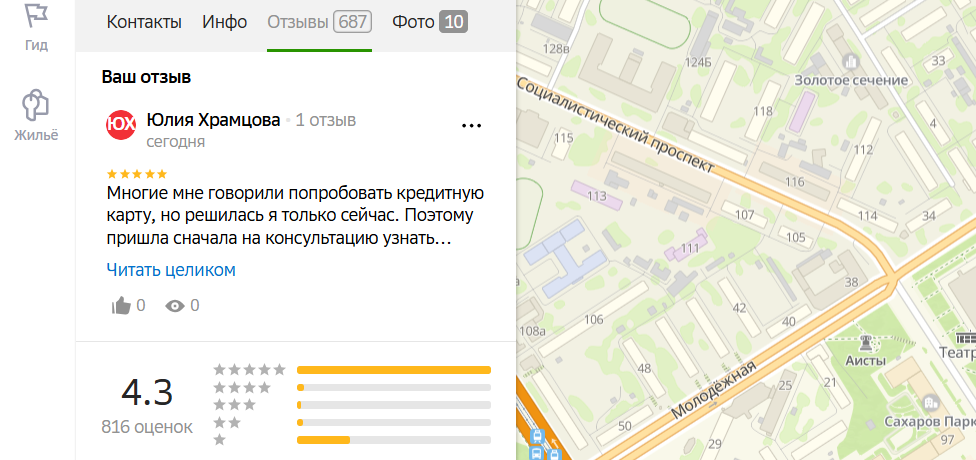Click the Аисты monument marker on map
Viewport: 976px width, 460px height.
(x=865, y=342)
